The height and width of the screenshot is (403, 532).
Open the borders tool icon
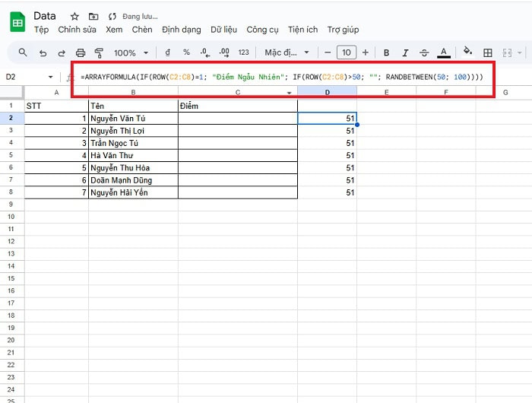(x=488, y=52)
